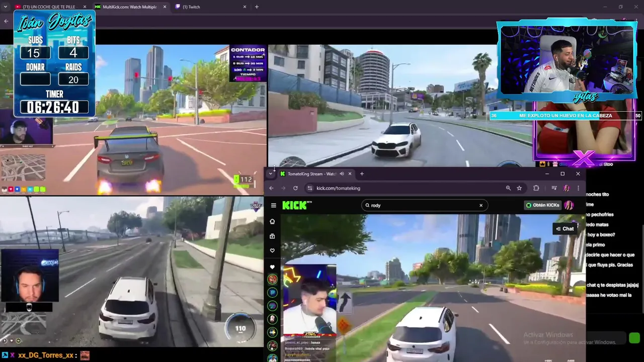The width and height of the screenshot is (644, 362).
Task: Mute the TomateKing Stream tab audio
Action: [342, 174]
